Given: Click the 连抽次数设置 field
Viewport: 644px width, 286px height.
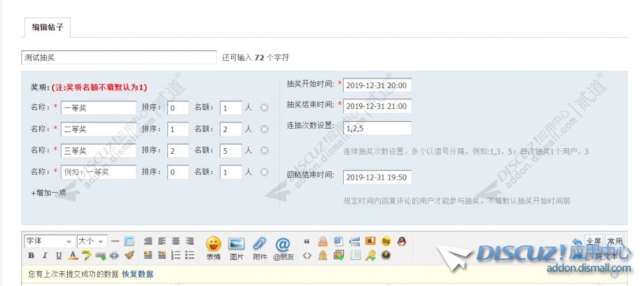Looking at the screenshot, I should [x=377, y=127].
